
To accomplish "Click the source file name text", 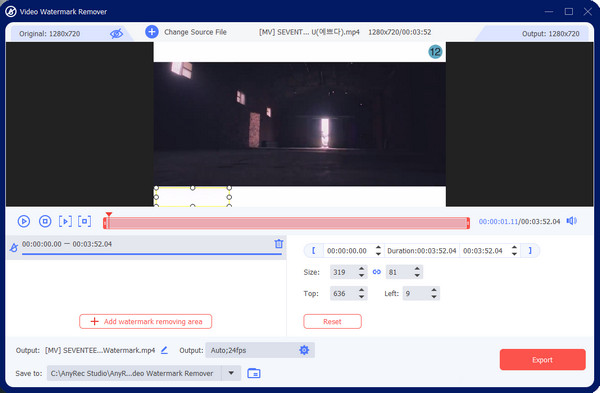I will coord(309,32).
